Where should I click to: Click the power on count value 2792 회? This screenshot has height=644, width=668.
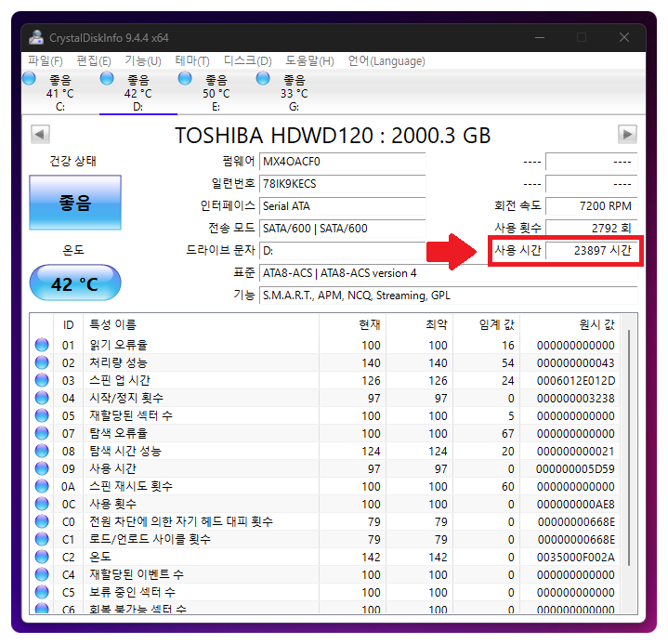coord(591,229)
